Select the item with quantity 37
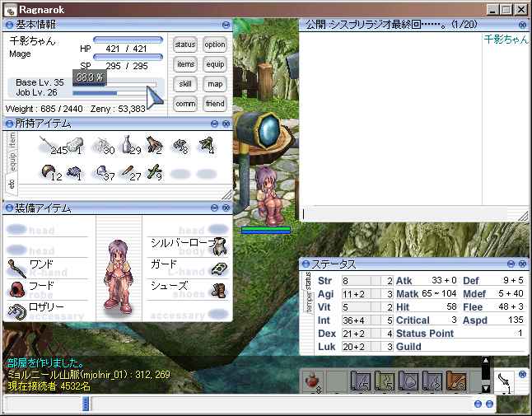532x416 pixels. [x=104, y=172]
